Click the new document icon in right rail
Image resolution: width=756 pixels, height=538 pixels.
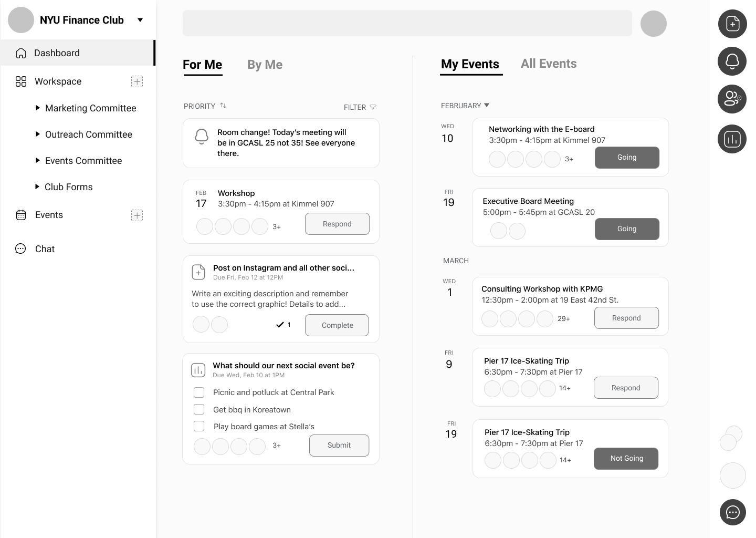pyautogui.click(x=732, y=24)
